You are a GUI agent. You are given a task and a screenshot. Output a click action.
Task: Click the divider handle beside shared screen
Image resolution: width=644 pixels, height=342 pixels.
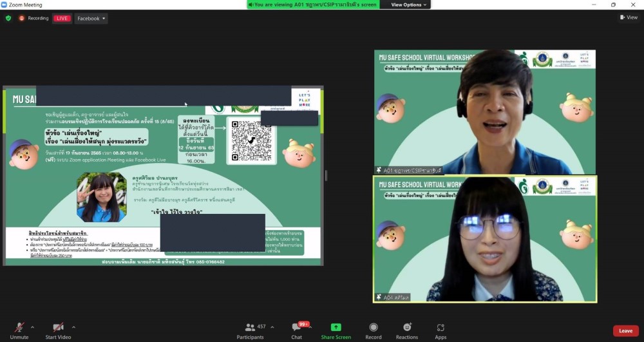(x=327, y=175)
